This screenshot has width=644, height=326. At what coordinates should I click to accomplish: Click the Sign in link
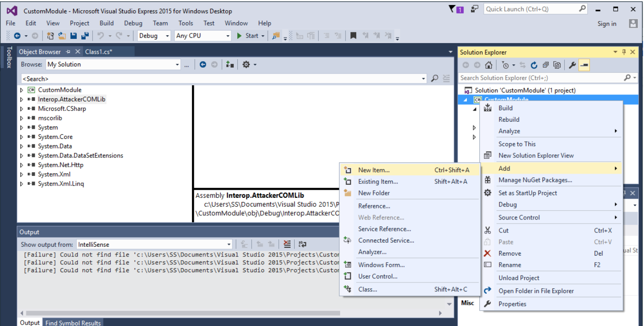pos(607,24)
